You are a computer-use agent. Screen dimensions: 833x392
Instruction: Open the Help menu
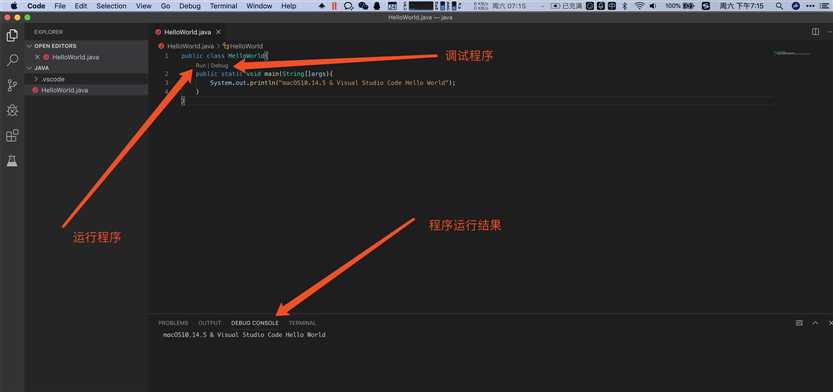288,6
